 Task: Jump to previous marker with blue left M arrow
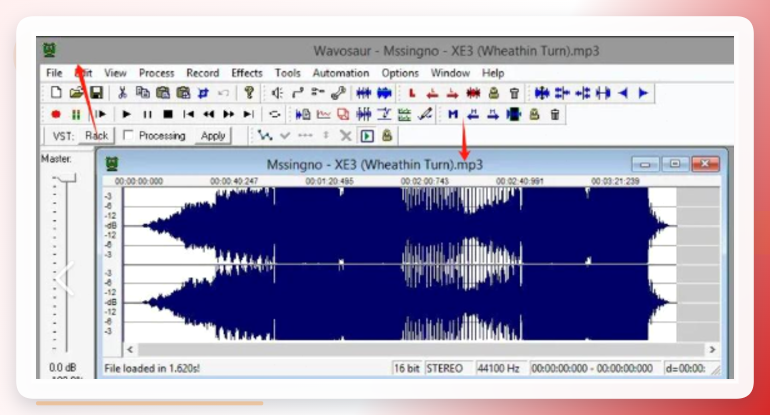pyautogui.click(x=473, y=114)
